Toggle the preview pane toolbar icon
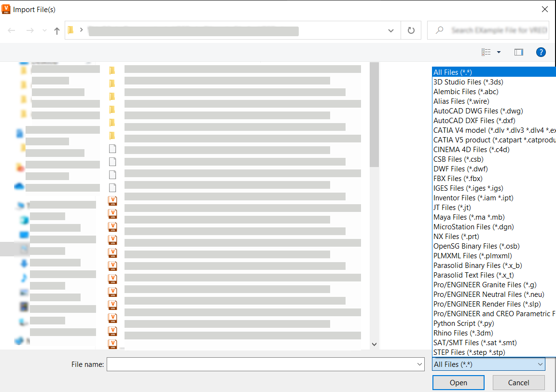This screenshot has width=556, height=392. click(x=518, y=52)
